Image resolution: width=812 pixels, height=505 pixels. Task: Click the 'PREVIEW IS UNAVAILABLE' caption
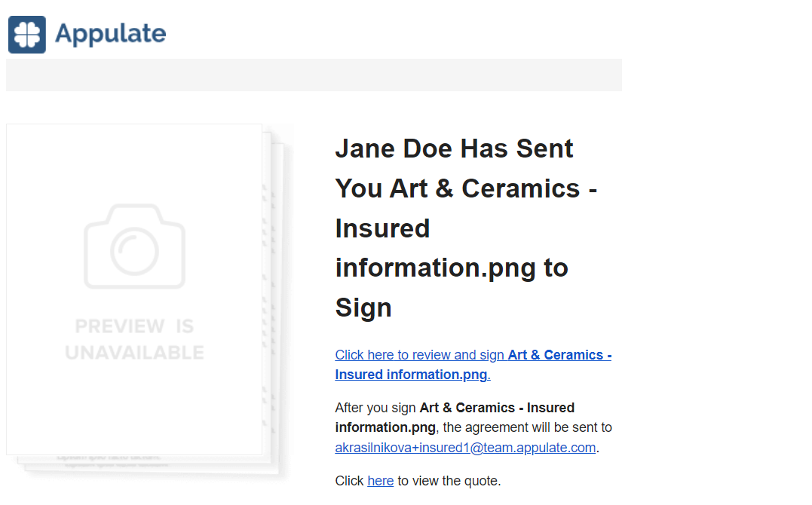(134, 339)
